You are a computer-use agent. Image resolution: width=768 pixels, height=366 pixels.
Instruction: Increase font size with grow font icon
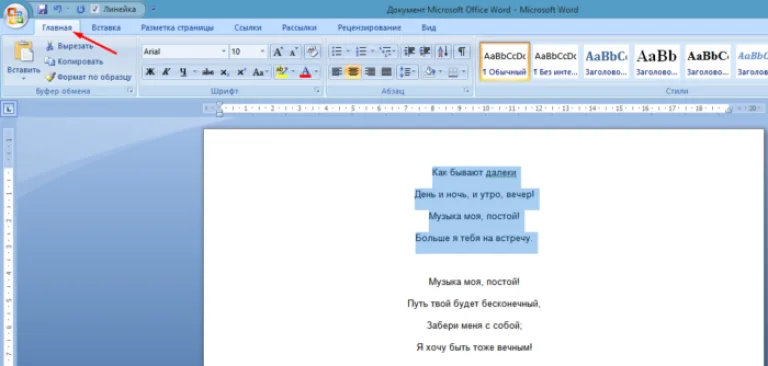277,51
